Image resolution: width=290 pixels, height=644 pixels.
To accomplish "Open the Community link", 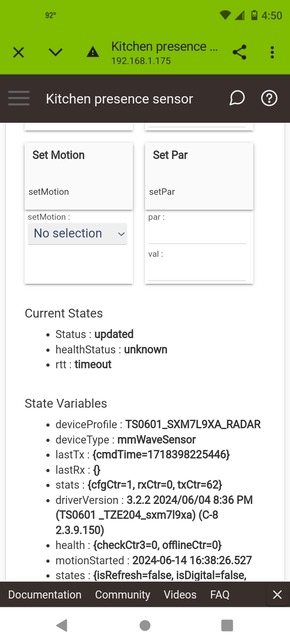I will (x=122, y=594).
